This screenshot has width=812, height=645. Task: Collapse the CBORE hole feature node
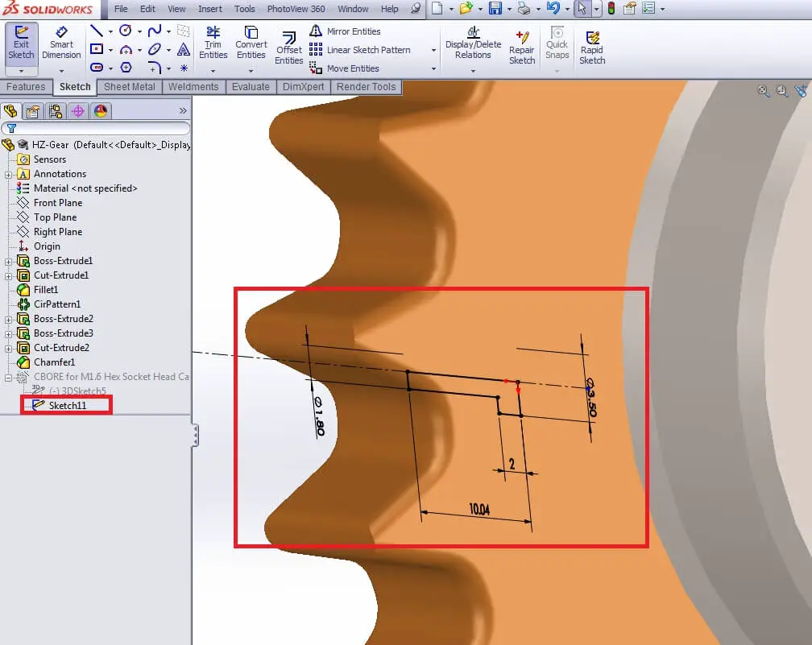pos(9,377)
